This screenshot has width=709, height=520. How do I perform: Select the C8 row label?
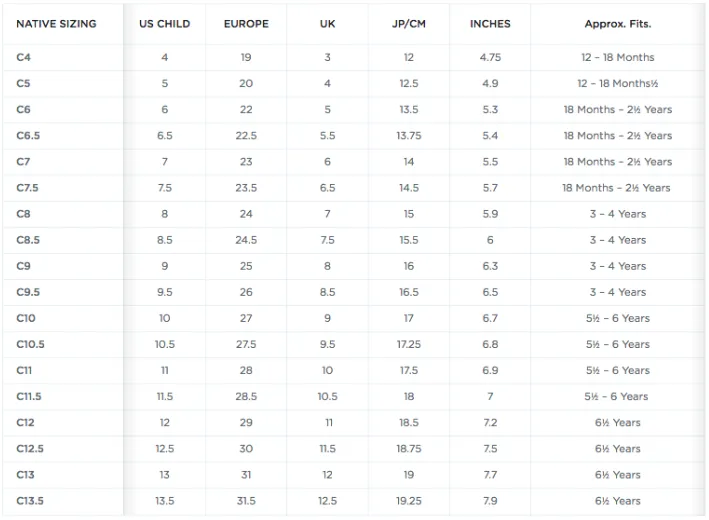click(x=24, y=214)
